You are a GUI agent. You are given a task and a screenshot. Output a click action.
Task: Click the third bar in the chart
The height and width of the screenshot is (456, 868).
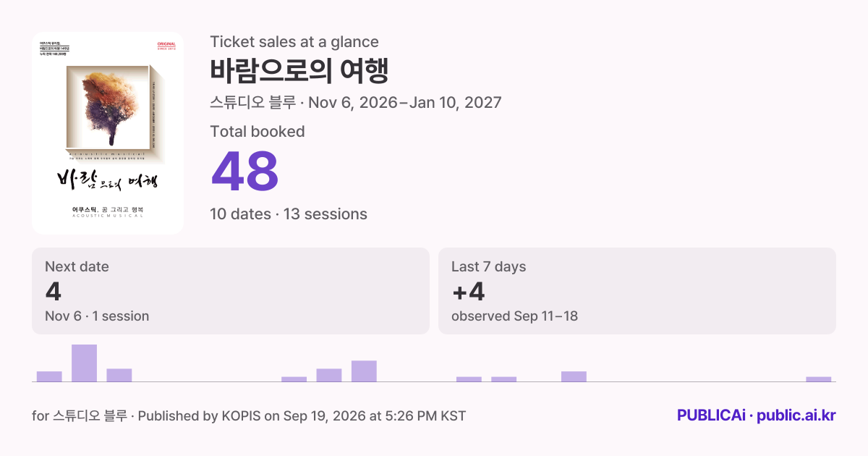tap(119, 375)
